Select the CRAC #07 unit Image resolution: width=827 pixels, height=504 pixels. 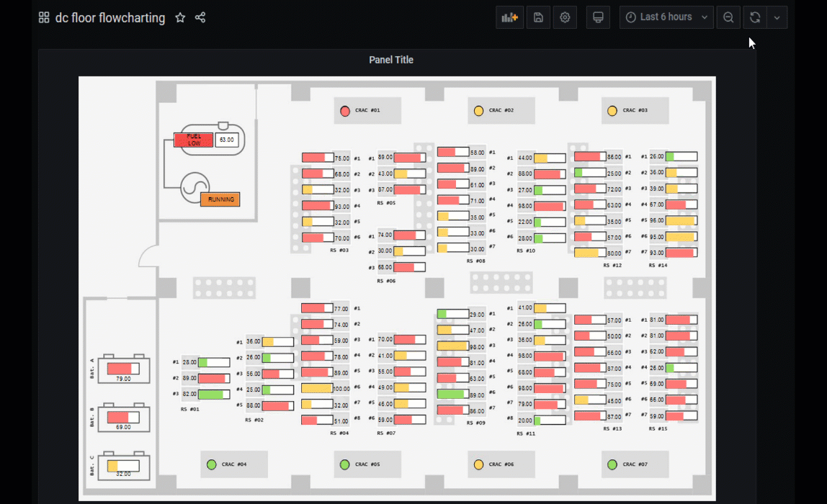pyautogui.click(x=635, y=464)
